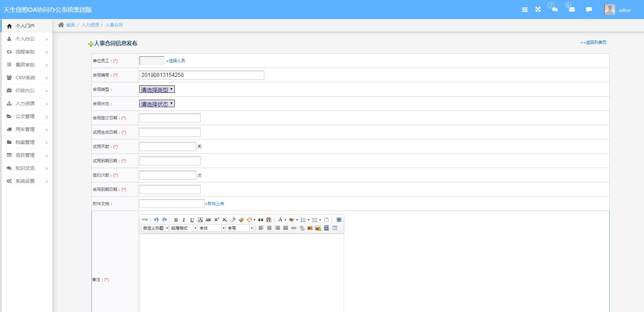Toggle editor fullscreen mode
The width and height of the screenshot is (644, 312).
pos(339,220)
